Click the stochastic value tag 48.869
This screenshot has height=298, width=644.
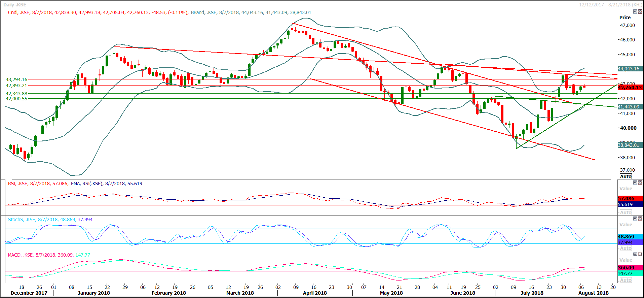point(630,237)
